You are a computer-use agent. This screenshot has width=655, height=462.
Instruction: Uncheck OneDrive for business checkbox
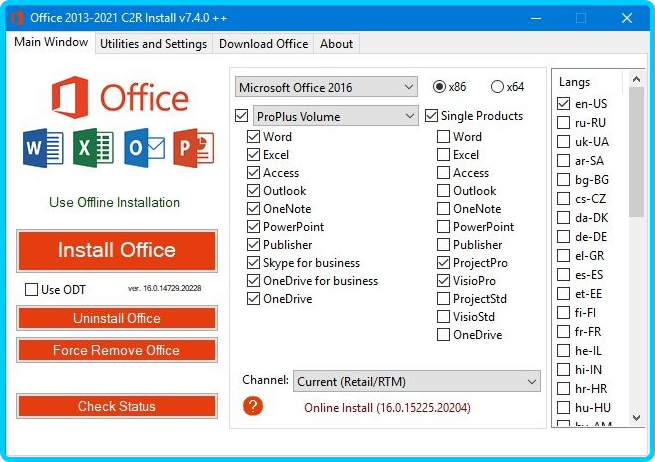(253, 280)
